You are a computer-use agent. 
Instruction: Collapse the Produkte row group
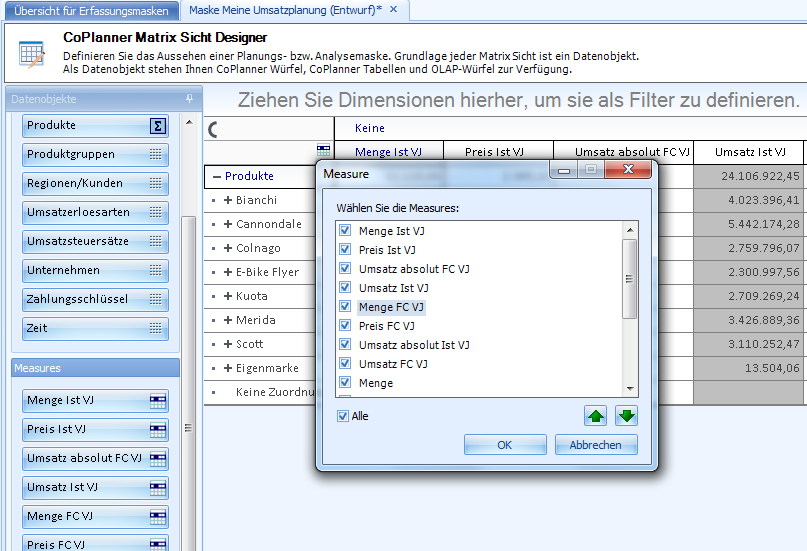click(x=217, y=176)
